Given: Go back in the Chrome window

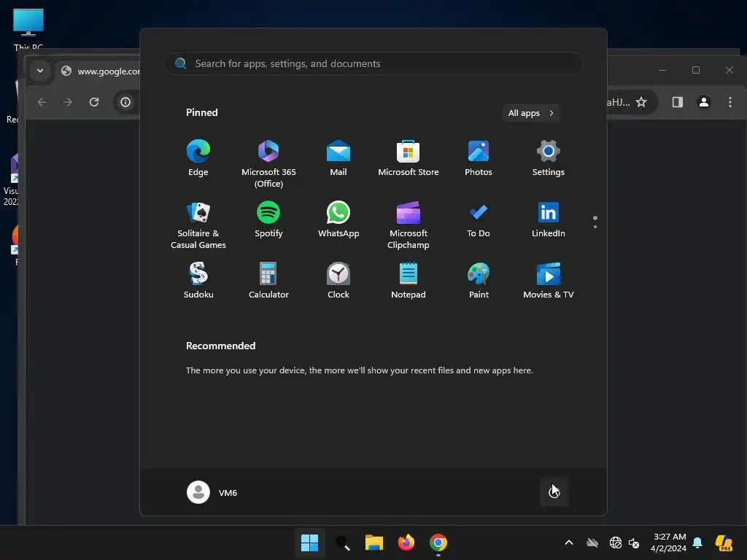Looking at the screenshot, I should pos(42,102).
